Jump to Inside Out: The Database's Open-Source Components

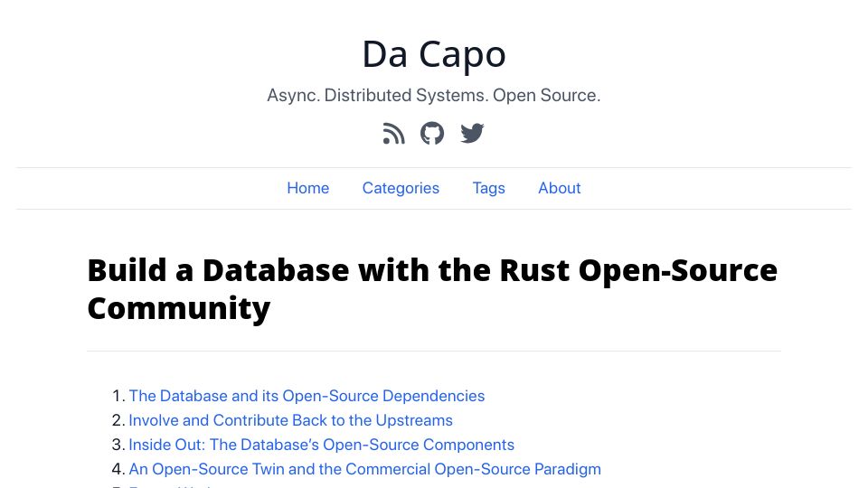tap(322, 445)
